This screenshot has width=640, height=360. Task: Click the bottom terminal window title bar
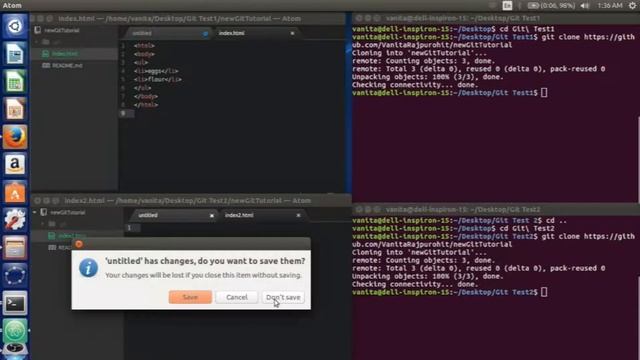496,209
